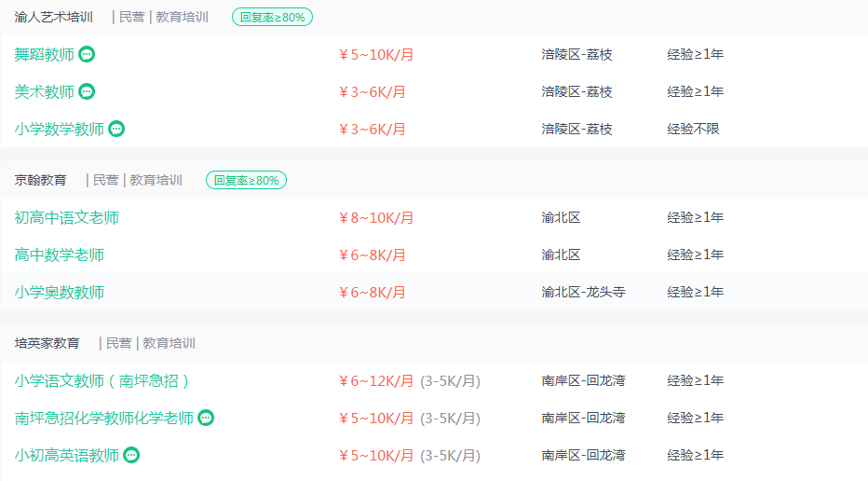View 小学奥数教师 job posting
The image size is (868, 481).
[60, 292]
